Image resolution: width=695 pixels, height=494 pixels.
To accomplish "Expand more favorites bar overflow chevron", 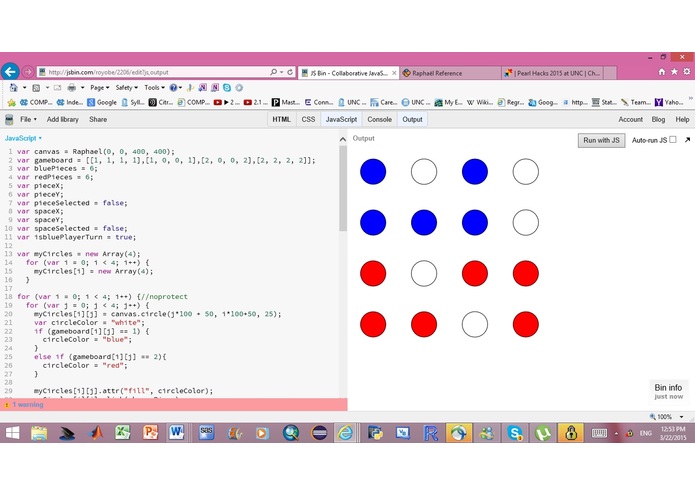I will click(690, 98).
